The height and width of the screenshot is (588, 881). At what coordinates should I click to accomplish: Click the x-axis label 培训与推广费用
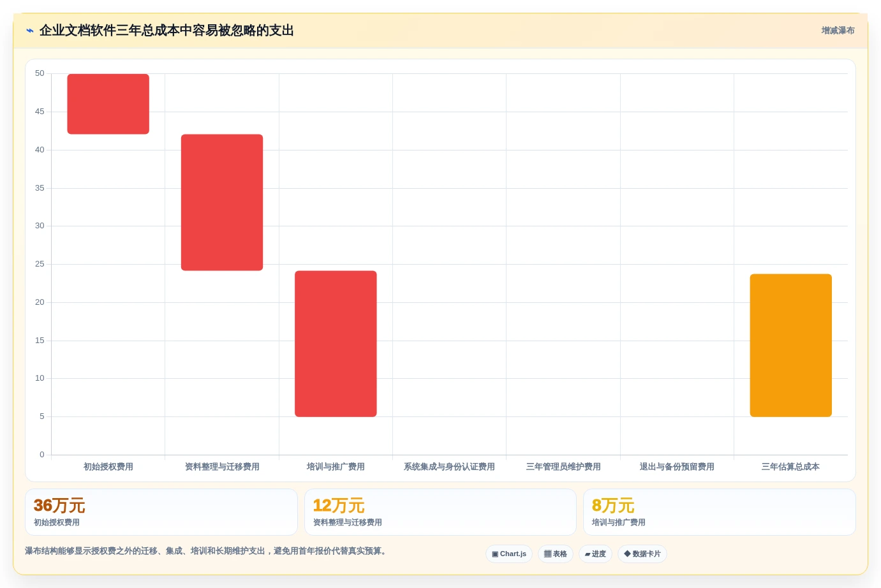tap(336, 467)
